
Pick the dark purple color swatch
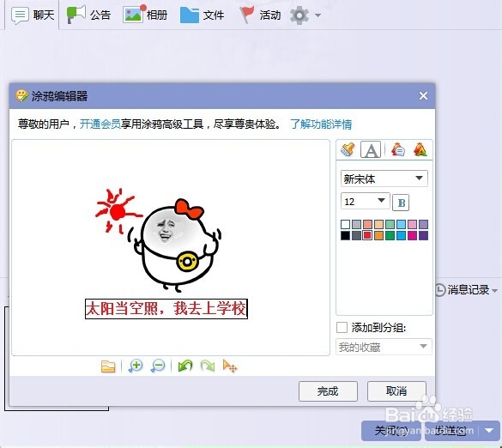[423, 235]
